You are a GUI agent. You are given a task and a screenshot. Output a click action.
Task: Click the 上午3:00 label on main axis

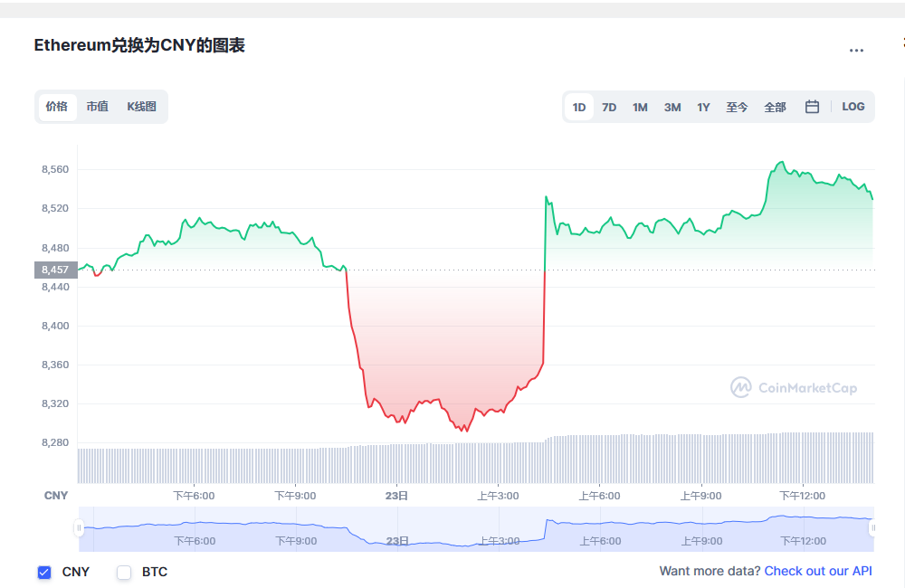point(498,496)
